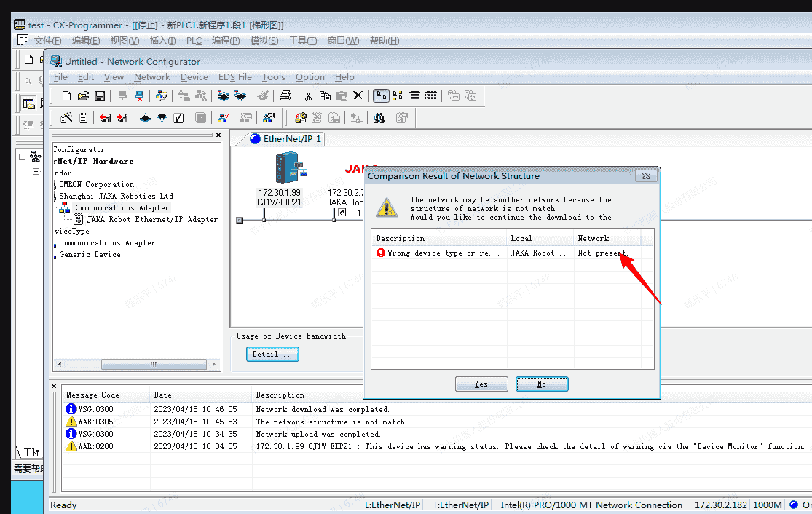Viewport: 812px width, 514px height.
Task: Click the JAKA Robot Ethernet/IP Adapter item
Action: tap(151, 219)
